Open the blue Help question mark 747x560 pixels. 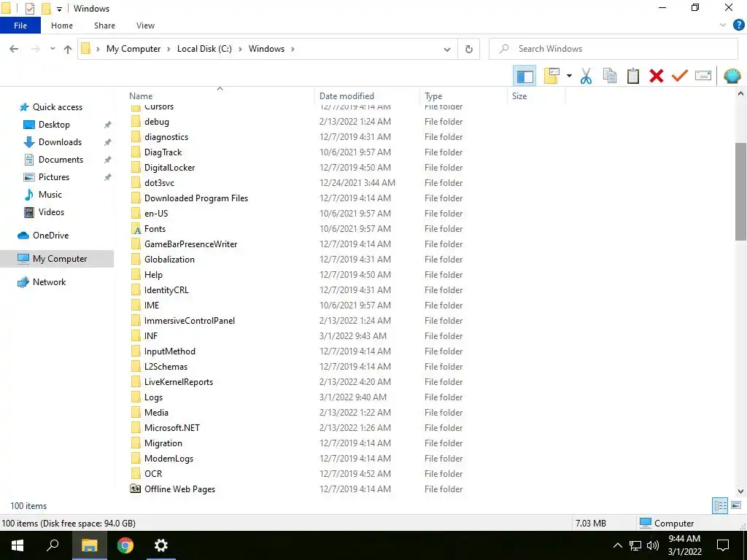pyautogui.click(x=738, y=26)
